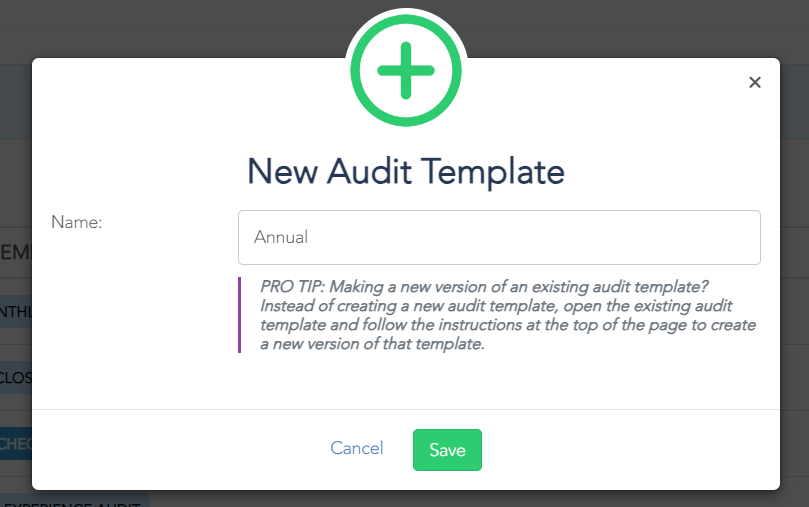The image size is (809, 507).
Task: Click the dark blue CHEC tag behind dialog
Action: (x=15, y=444)
